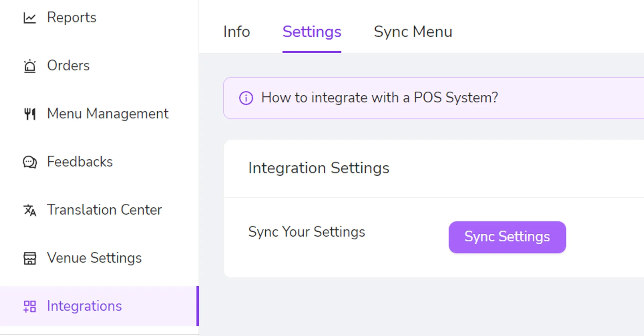This screenshot has width=644, height=336.
Task: Navigate to Menu Management
Action: [108, 114]
